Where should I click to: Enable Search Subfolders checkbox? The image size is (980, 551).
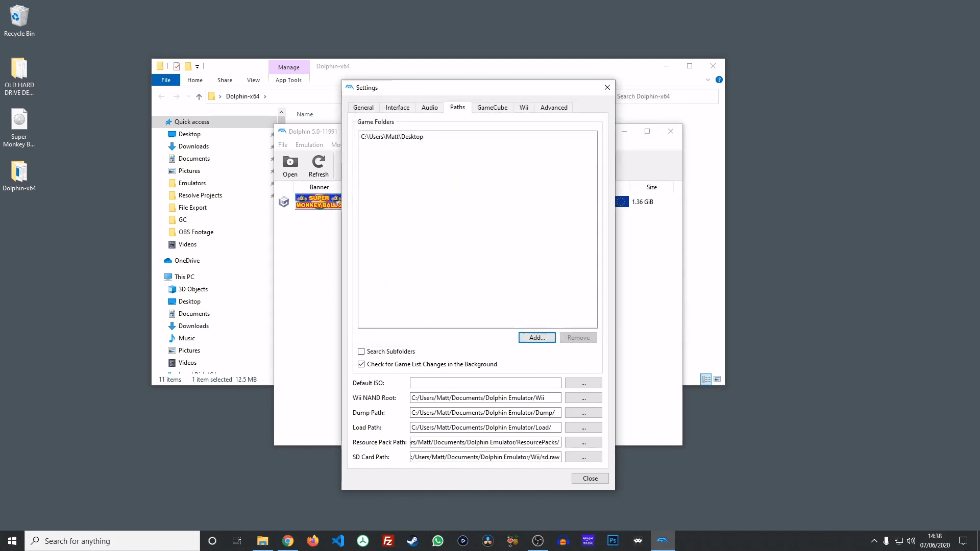pyautogui.click(x=361, y=351)
